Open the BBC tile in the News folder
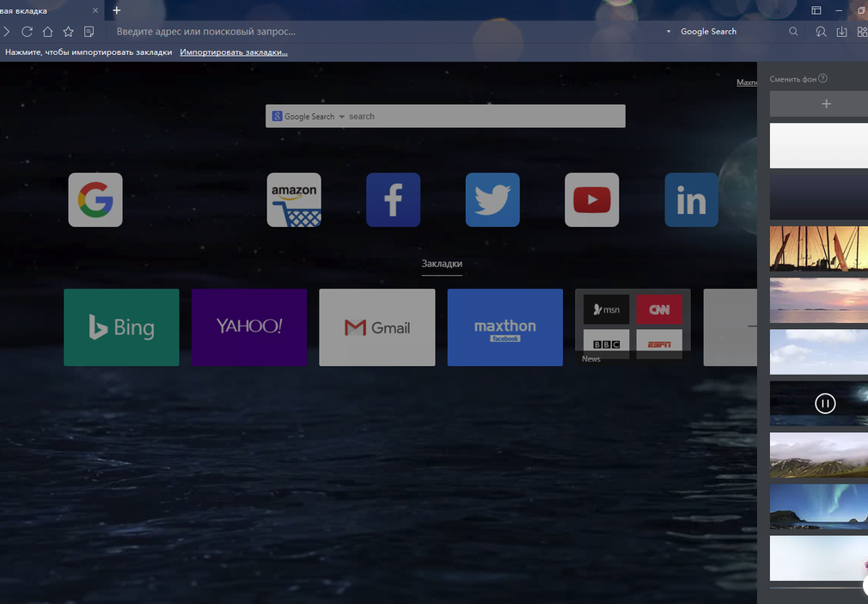Viewport: 868px width, 604px height. coord(606,344)
